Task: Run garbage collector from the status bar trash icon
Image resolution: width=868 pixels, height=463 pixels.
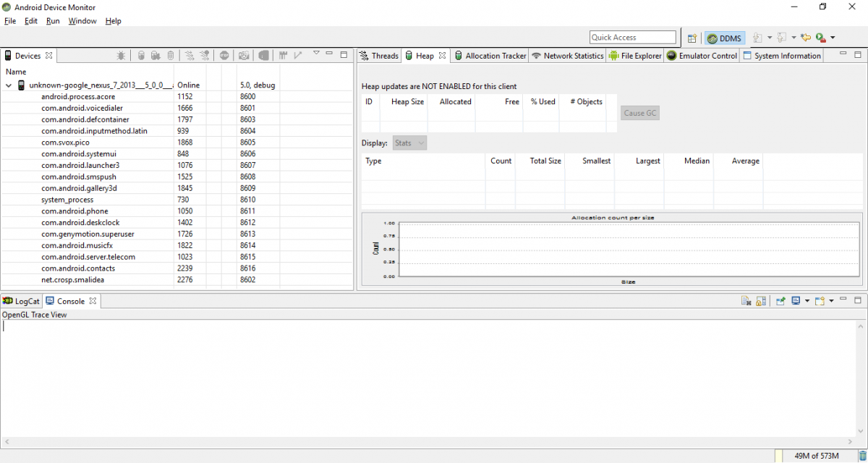Action: click(862, 456)
